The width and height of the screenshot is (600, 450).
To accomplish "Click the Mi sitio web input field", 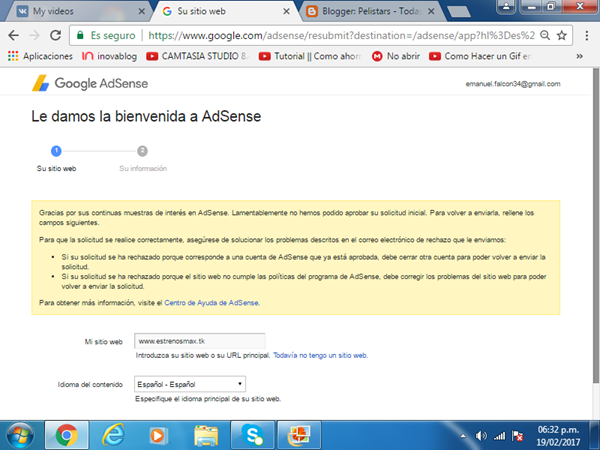I will tap(199, 341).
